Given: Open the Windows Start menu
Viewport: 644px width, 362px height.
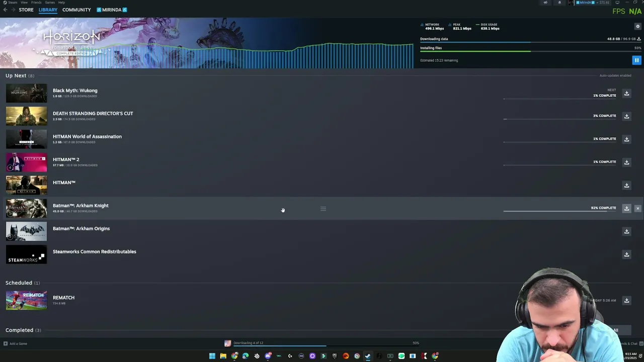Looking at the screenshot, I should pos(212,356).
